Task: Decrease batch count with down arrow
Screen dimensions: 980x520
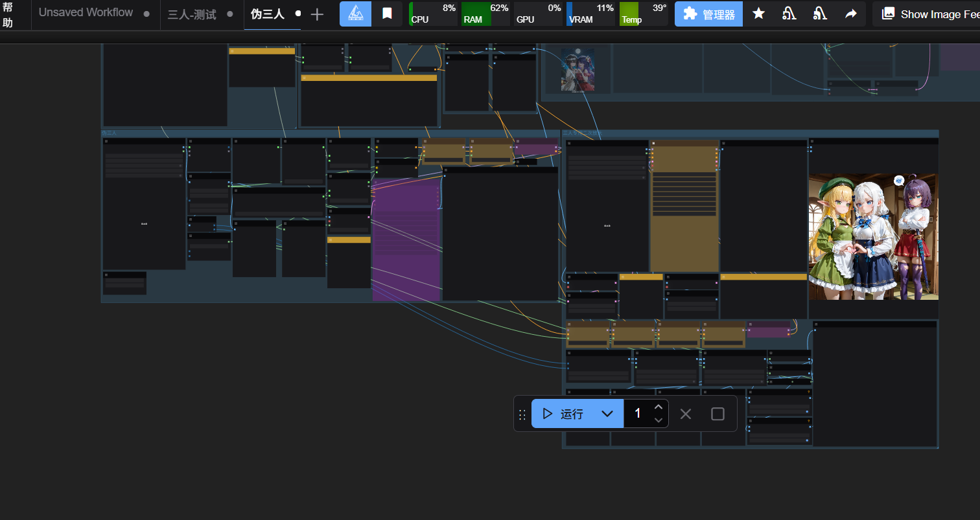Action: 659,420
